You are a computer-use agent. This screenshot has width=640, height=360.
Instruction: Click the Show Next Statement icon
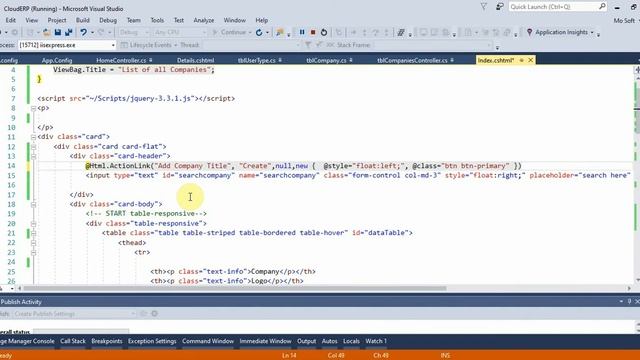click(x=353, y=32)
